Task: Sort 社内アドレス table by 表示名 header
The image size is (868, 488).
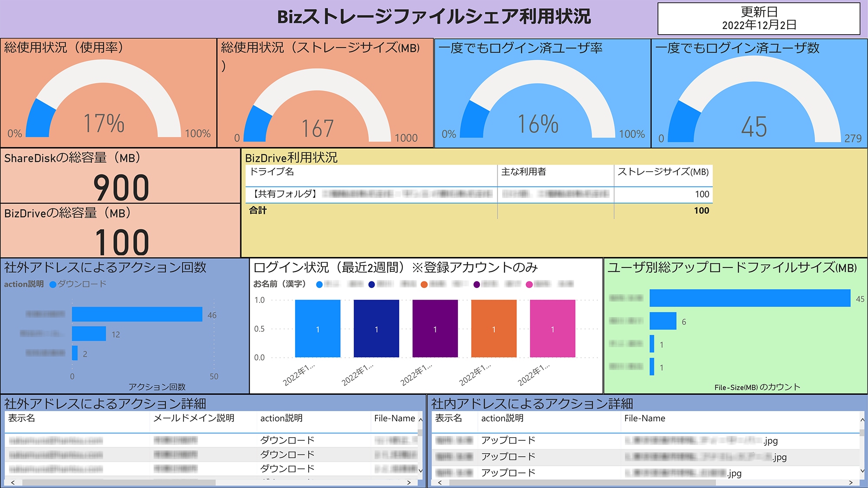Action: point(448,418)
